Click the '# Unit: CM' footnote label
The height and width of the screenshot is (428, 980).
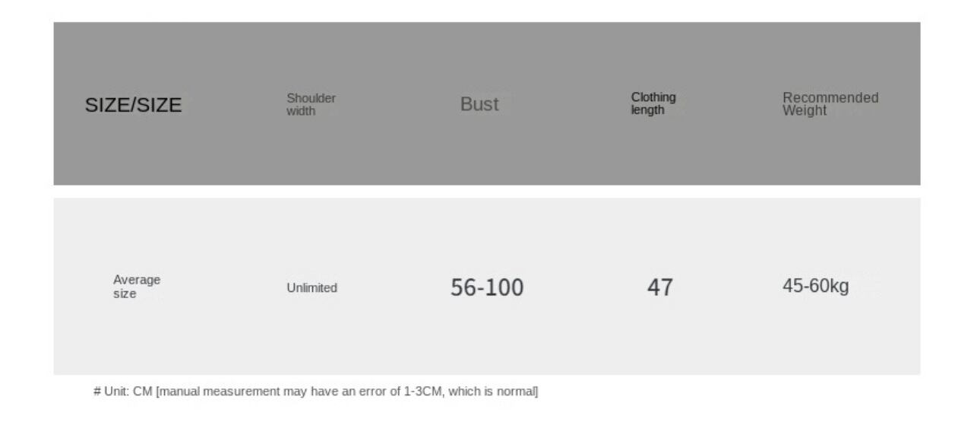(x=122, y=392)
